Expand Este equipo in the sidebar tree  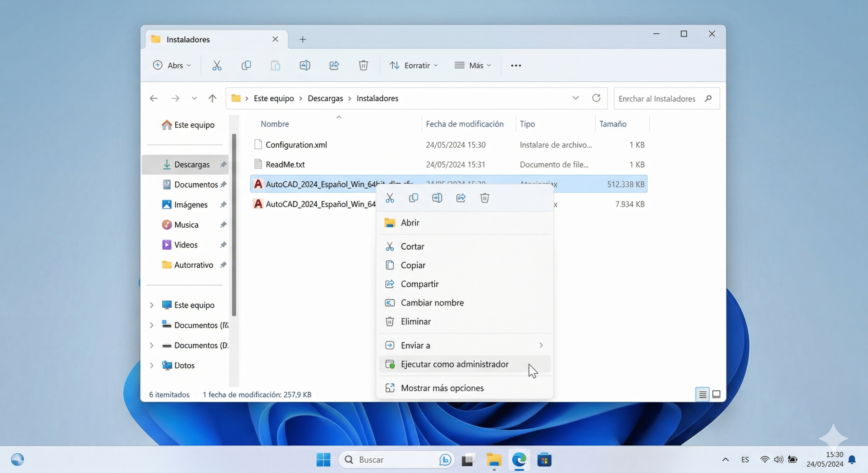pyautogui.click(x=152, y=305)
